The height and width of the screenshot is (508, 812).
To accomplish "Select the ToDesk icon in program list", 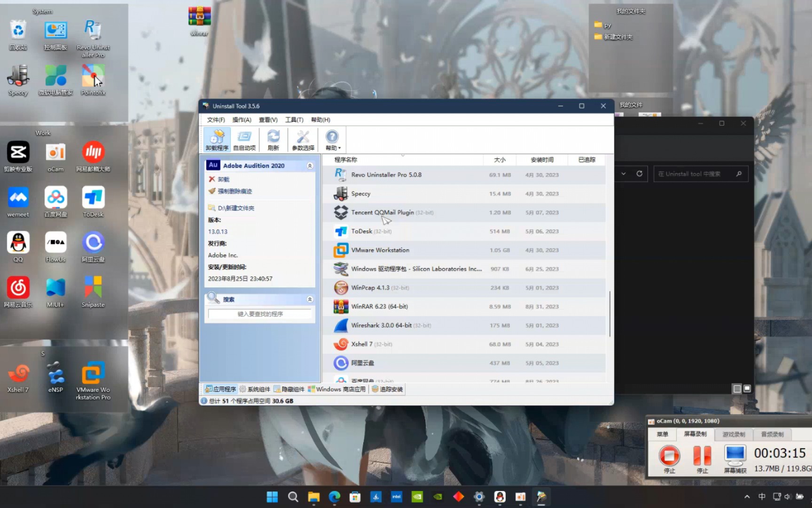I will tap(341, 231).
